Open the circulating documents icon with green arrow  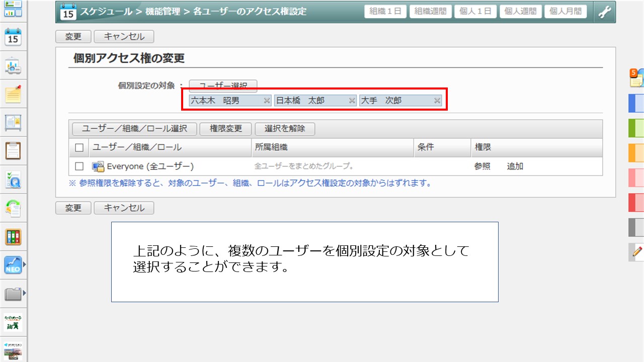click(x=13, y=208)
